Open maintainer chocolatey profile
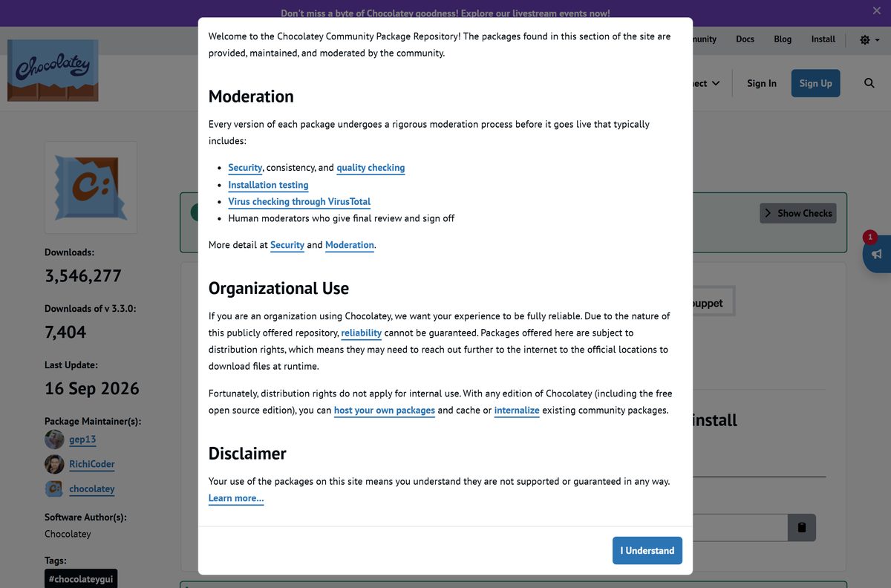 [x=92, y=489]
